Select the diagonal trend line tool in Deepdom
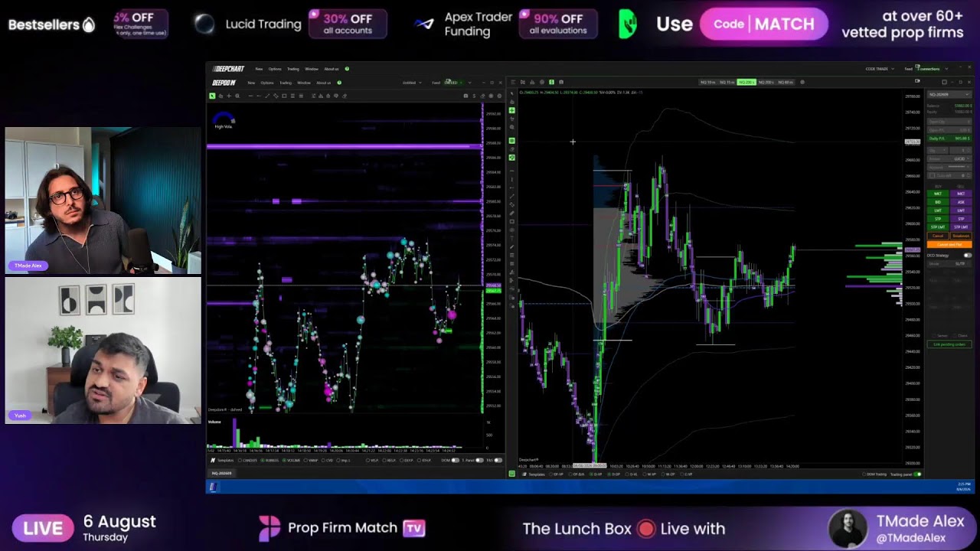The height and width of the screenshot is (551, 980). (267, 96)
